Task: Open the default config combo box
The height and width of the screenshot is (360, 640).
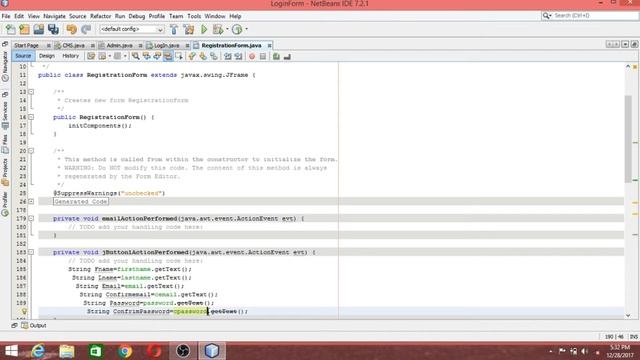Action: pos(131,29)
